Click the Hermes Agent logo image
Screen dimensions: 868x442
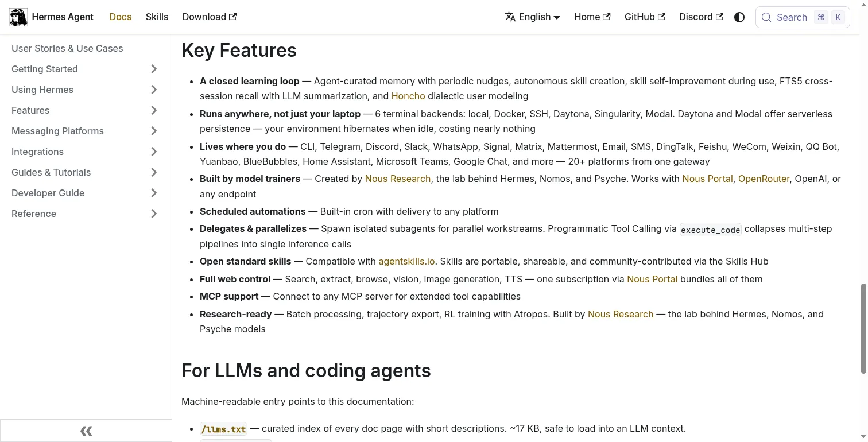coord(18,17)
